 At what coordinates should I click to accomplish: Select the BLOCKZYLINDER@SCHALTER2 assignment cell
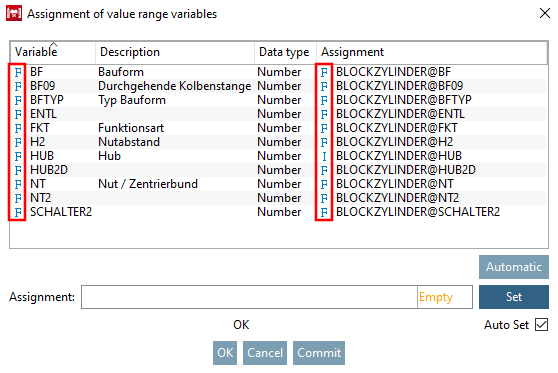pyautogui.click(x=418, y=212)
